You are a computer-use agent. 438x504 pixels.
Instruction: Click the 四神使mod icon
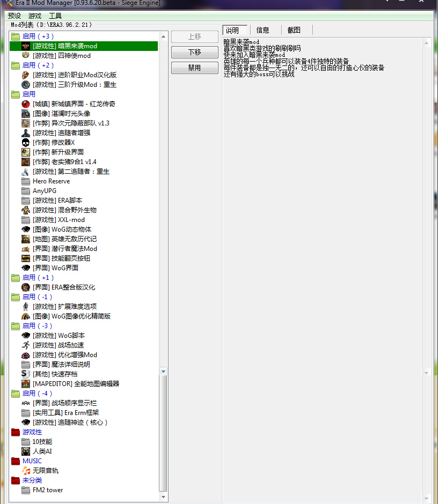pos(25,56)
